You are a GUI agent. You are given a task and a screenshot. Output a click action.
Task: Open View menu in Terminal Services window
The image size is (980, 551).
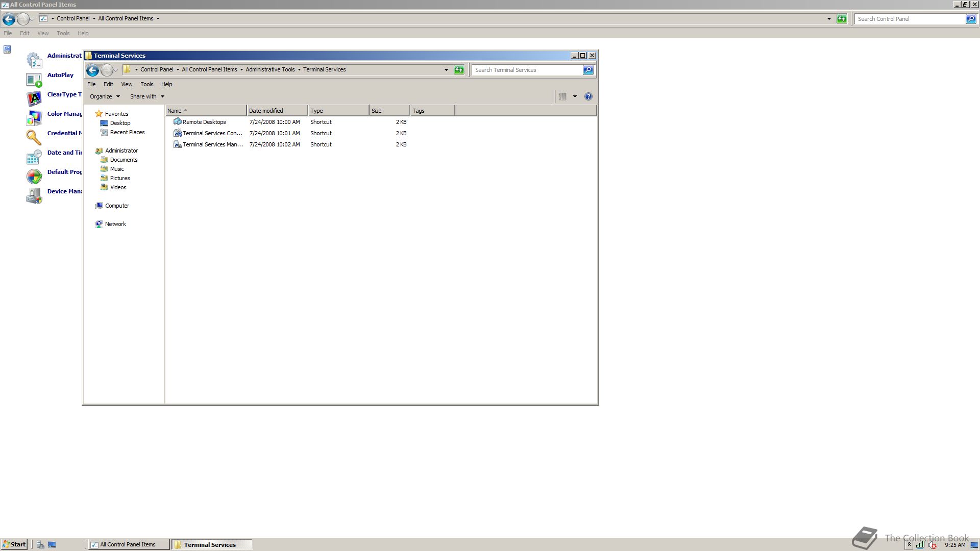point(127,84)
